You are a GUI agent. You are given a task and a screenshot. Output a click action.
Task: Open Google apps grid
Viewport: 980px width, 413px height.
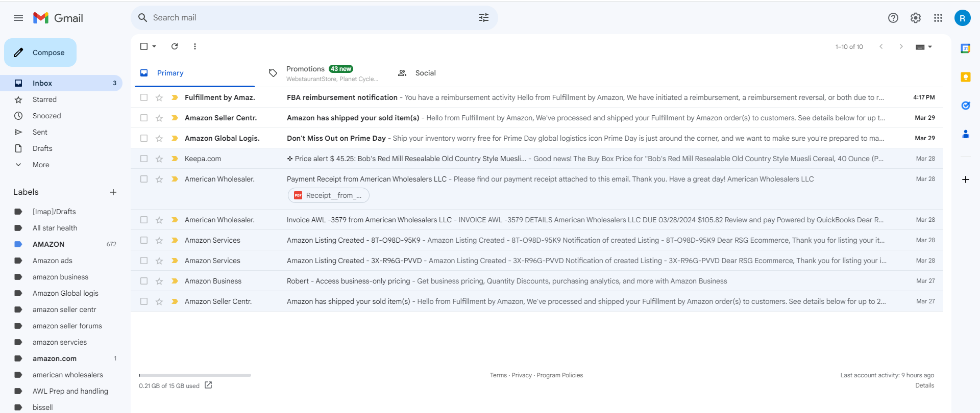(938, 18)
